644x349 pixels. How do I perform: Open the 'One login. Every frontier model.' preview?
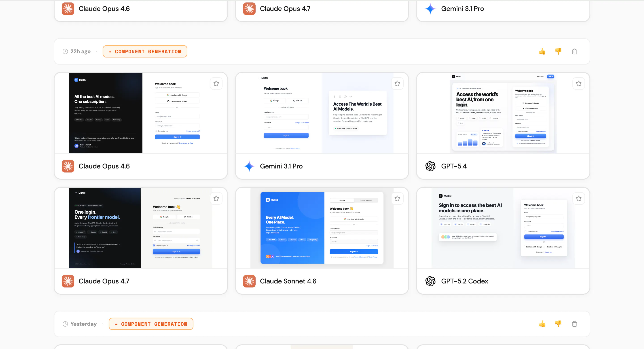click(x=141, y=228)
